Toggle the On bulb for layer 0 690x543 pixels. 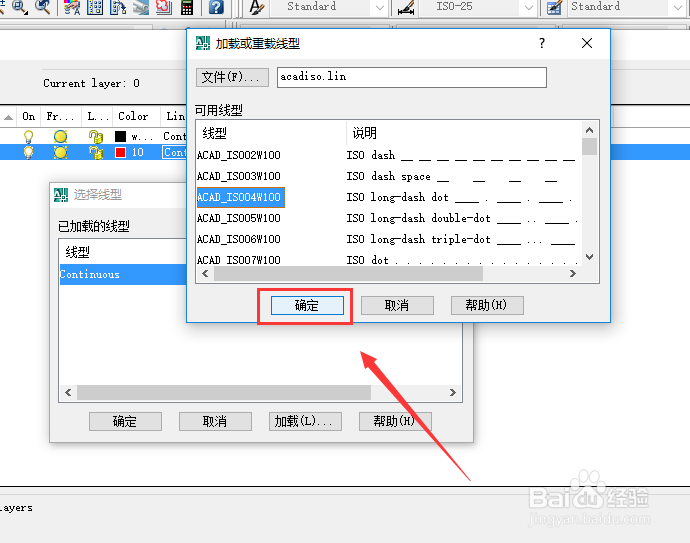click(x=29, y=136)
